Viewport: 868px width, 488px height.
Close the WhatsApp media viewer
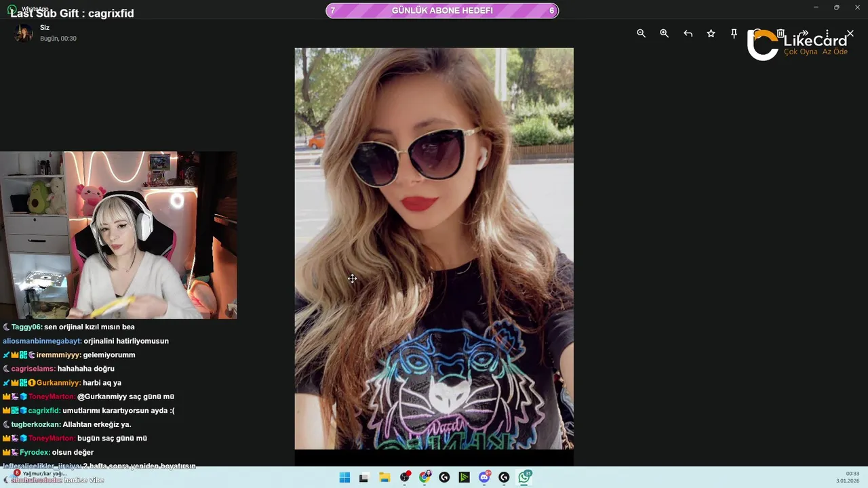pyautogui.click(x=850, y=33)
